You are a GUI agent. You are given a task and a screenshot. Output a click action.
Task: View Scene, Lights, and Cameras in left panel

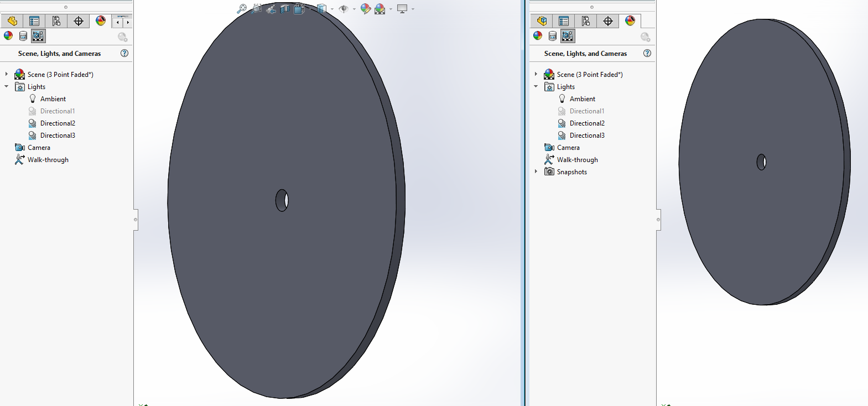(x=38, y=36)
